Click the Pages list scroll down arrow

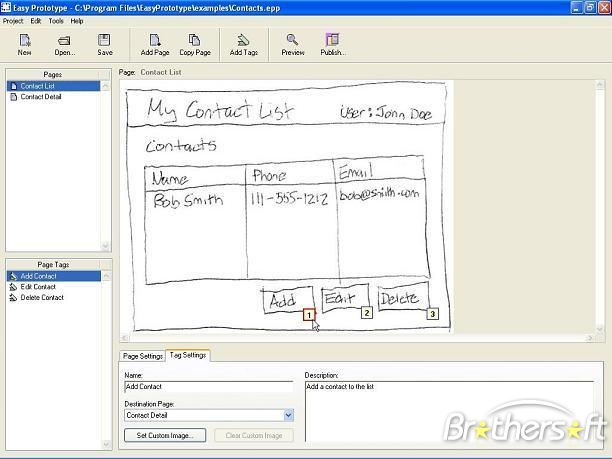[105, 245]
